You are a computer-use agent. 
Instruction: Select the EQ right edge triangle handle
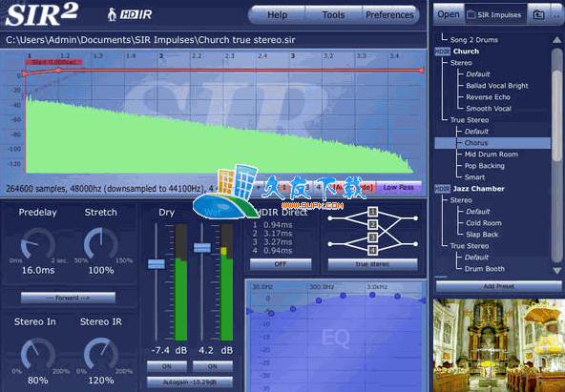click(x=423, y=300)
